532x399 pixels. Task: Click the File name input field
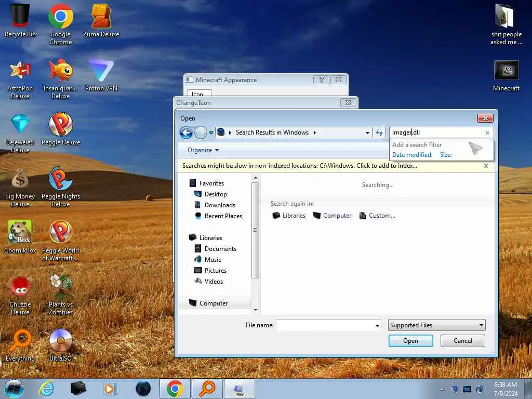(x=326, y=325)
